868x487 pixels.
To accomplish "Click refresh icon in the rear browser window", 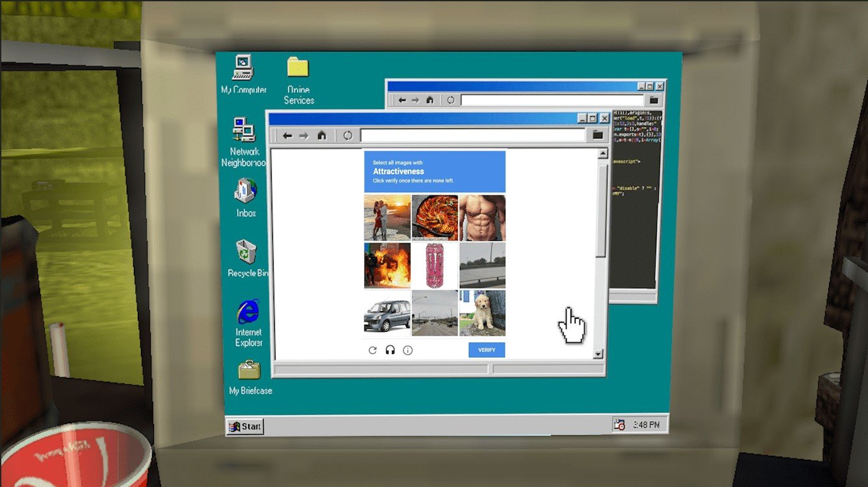I will coord(451,100).
